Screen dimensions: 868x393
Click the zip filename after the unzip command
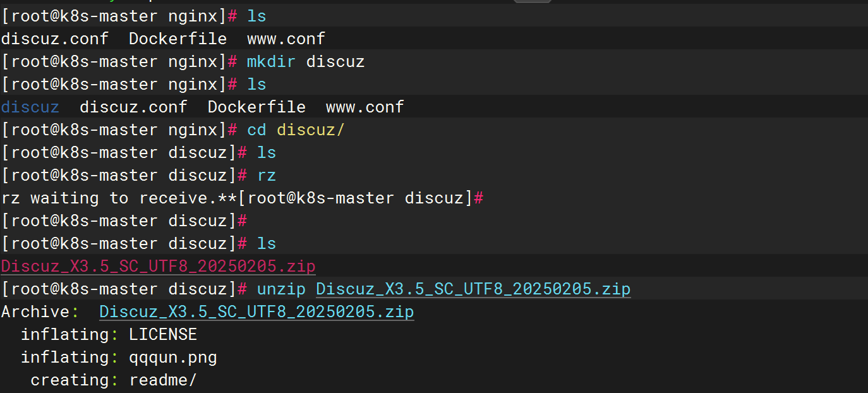click(x=473, y=289)
